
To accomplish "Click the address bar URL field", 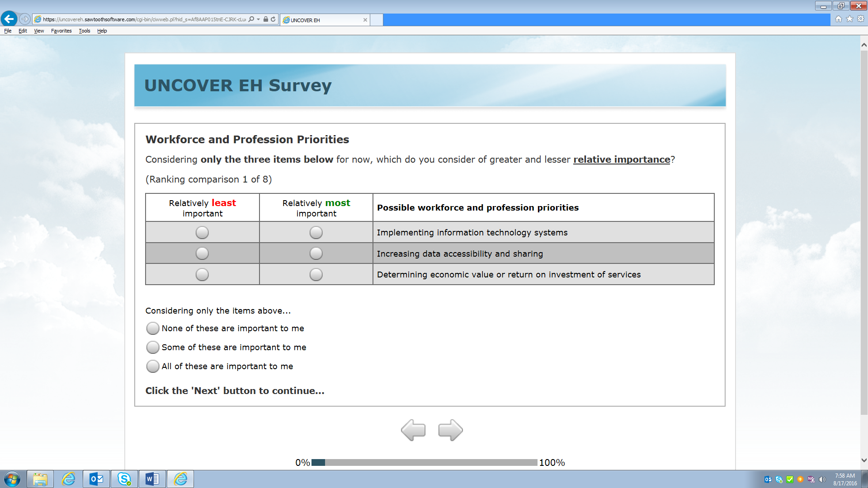I will click(x=144, y=19).
